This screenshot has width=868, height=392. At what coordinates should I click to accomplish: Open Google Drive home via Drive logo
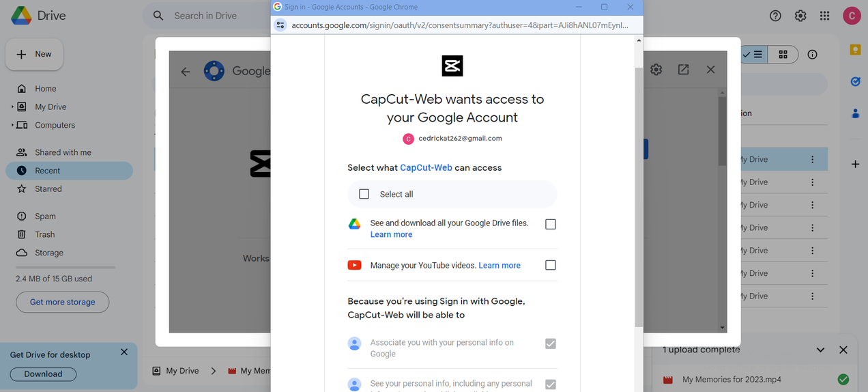click(x=38, y=15)
